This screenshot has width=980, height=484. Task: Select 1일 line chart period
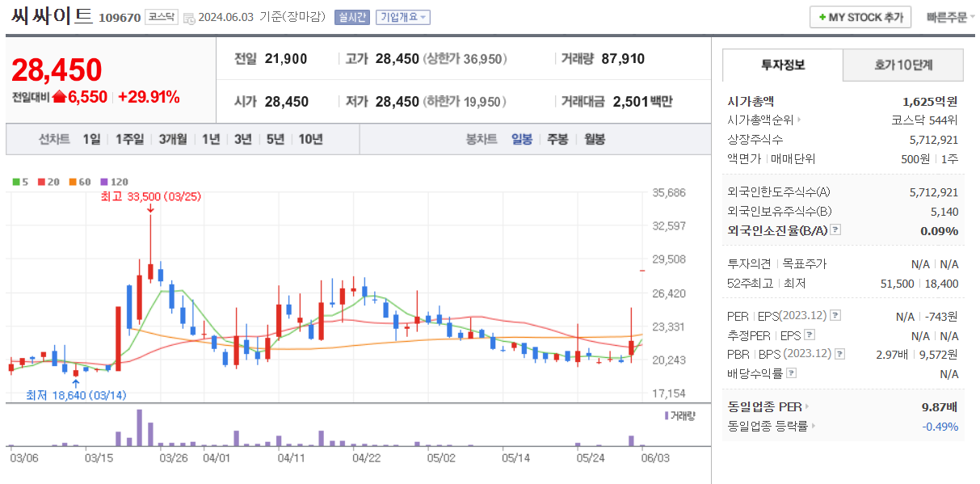point(91,139)
